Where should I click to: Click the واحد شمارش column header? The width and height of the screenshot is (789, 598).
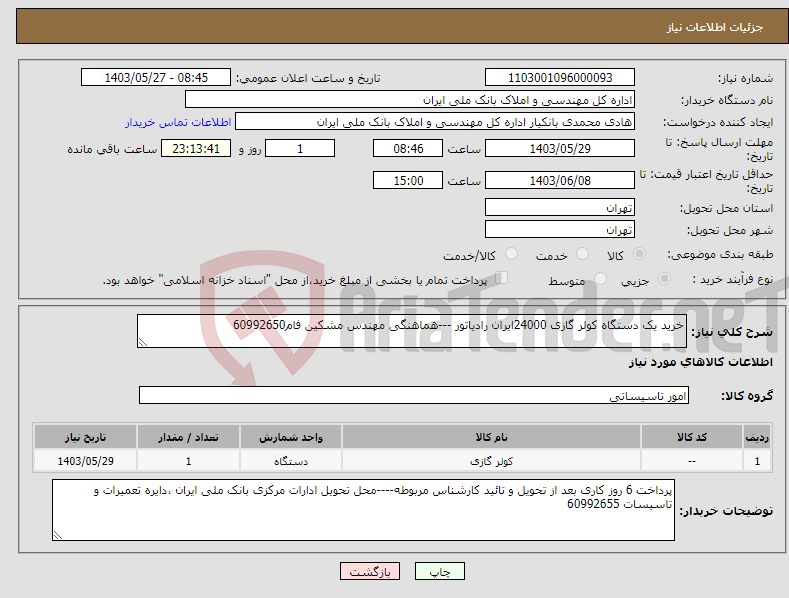[x=290, y=437]
